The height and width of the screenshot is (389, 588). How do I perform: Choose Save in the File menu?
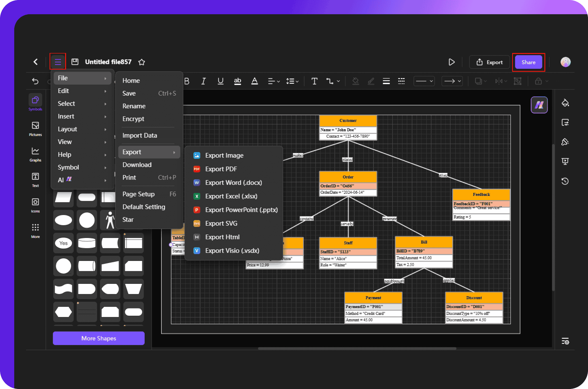(149, 93)
